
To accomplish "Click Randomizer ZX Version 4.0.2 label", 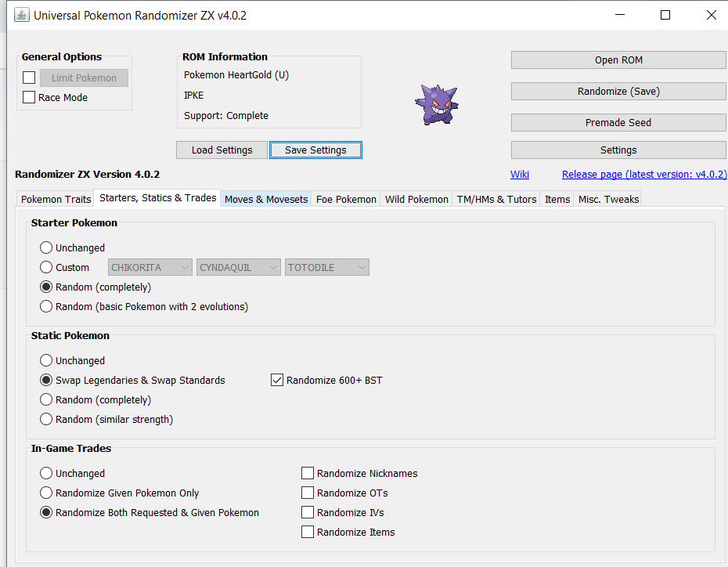I will (x=88, y=174).
